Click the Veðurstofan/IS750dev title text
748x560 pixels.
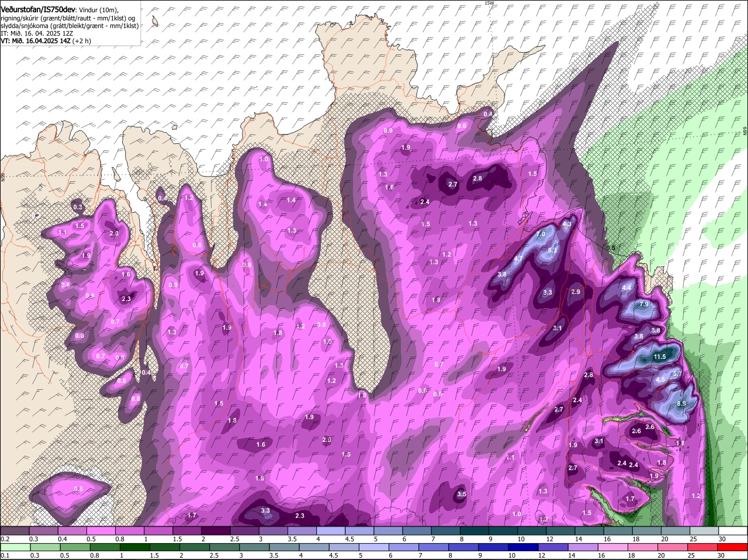tap(38, 10)
